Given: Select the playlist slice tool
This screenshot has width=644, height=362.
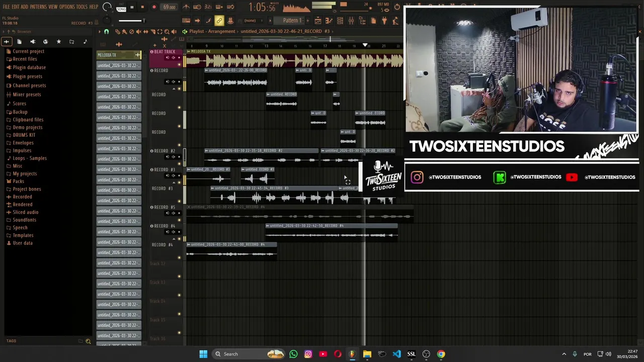Looking at the screenshot, I should click(153, 32).
